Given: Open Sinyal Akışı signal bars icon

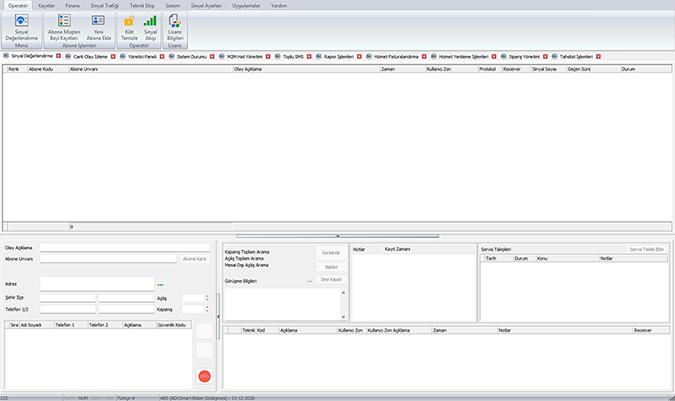Looking at the screenshot, I should pyautogui.click(x=150, y=21).
